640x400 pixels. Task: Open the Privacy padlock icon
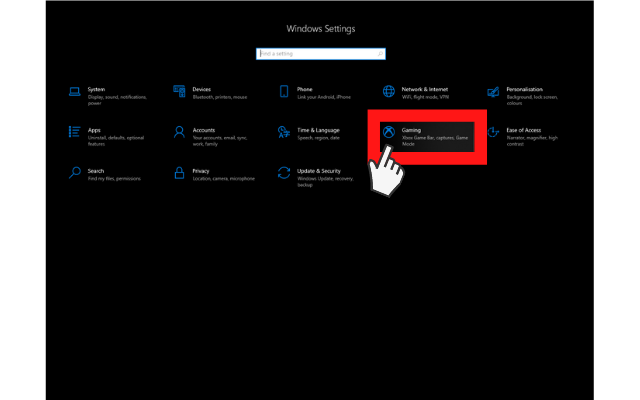coord(179,173)
